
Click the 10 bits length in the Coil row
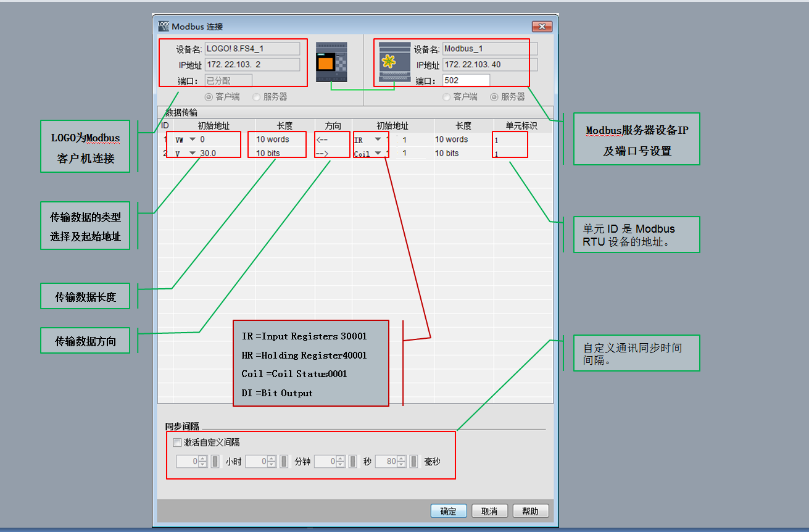(447, 153)
